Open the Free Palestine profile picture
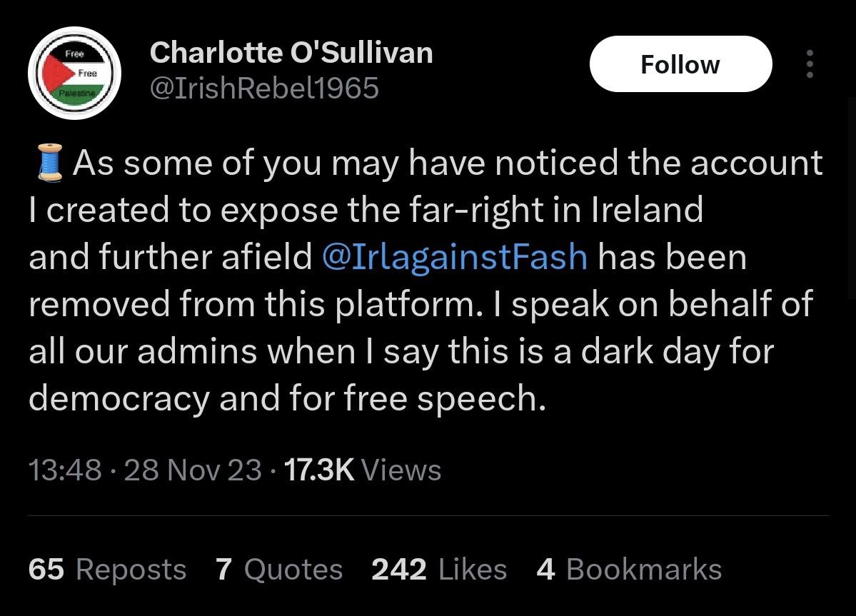856x616 pixels. click(x=74, y=74)
